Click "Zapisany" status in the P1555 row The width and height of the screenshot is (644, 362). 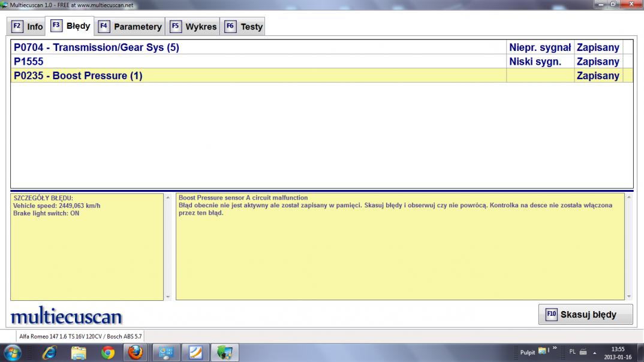[x=598, y=62]
